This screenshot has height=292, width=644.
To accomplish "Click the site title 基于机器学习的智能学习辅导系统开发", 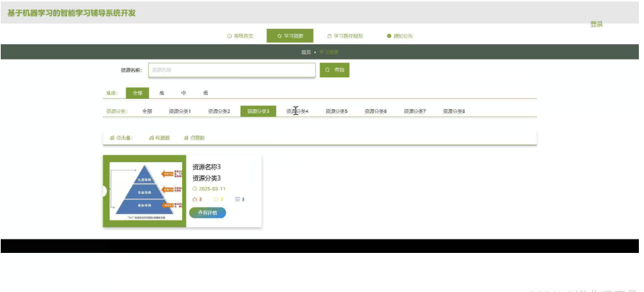I will click(x=72, y=13).
